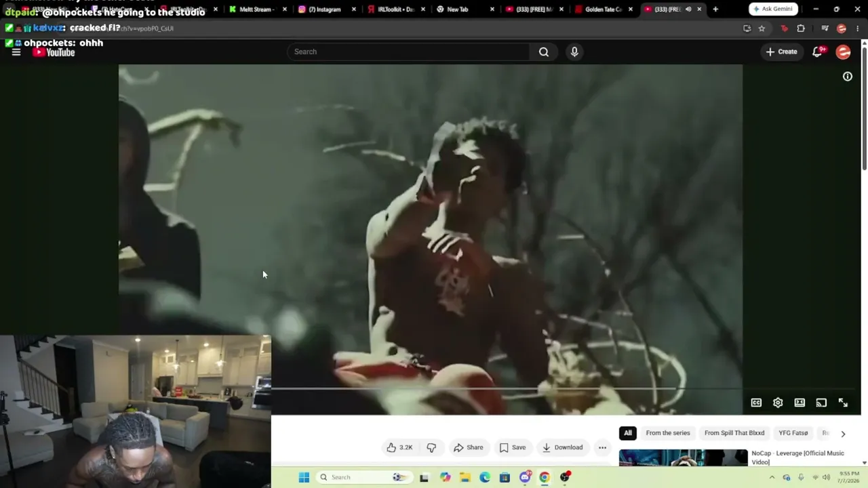The height and width of the screenshot is (488, 868).
Task: Switch to the Golden Tate tab
Action: [603, 9]
